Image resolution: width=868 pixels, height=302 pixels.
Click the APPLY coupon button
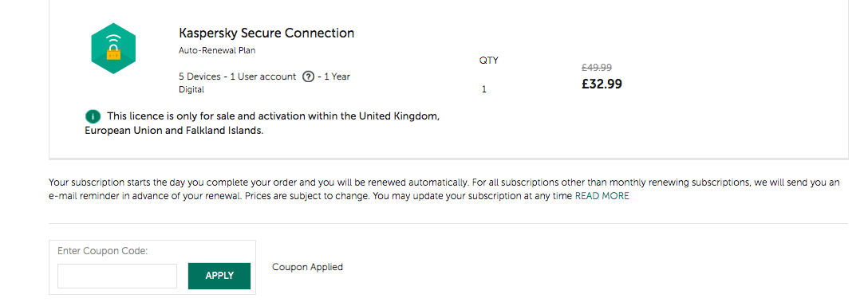coord(219,276)
